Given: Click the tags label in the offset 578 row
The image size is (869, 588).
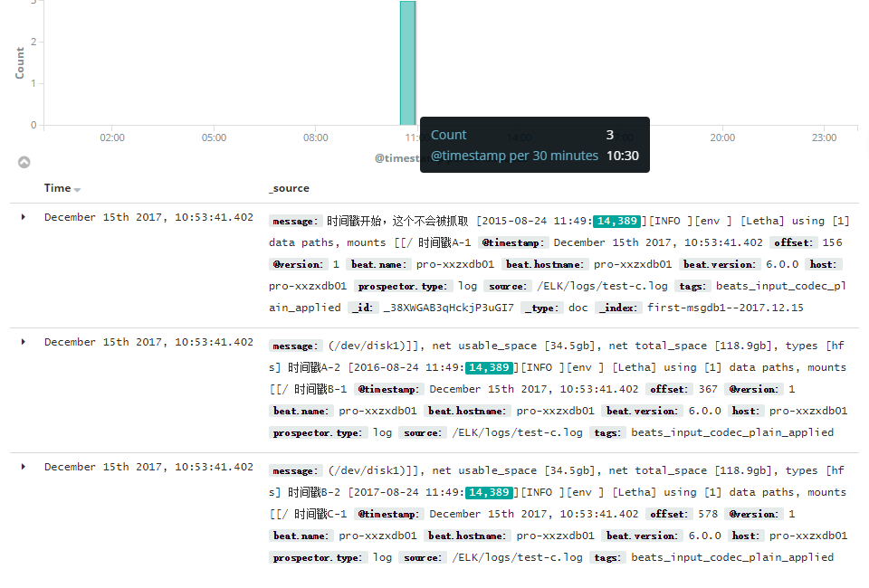Looking at the screenshot, I should [607, 557].
